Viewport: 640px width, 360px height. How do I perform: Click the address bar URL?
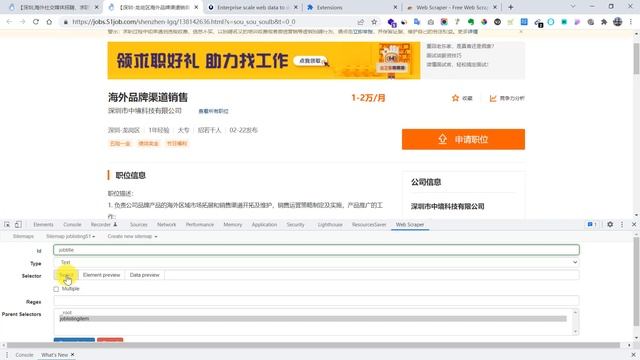(x=184, y=22)
